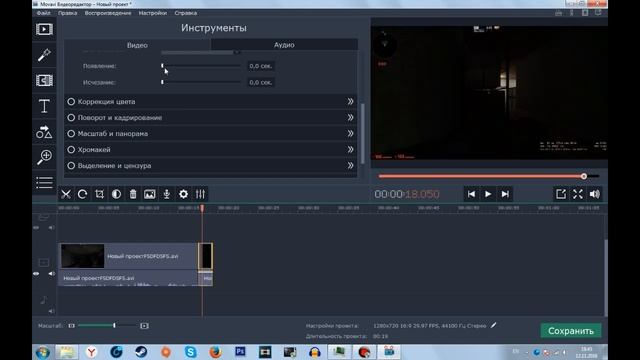Enable the Поворот и кадрирование circle
Screen dimensions: 640x360
point(71,118)
